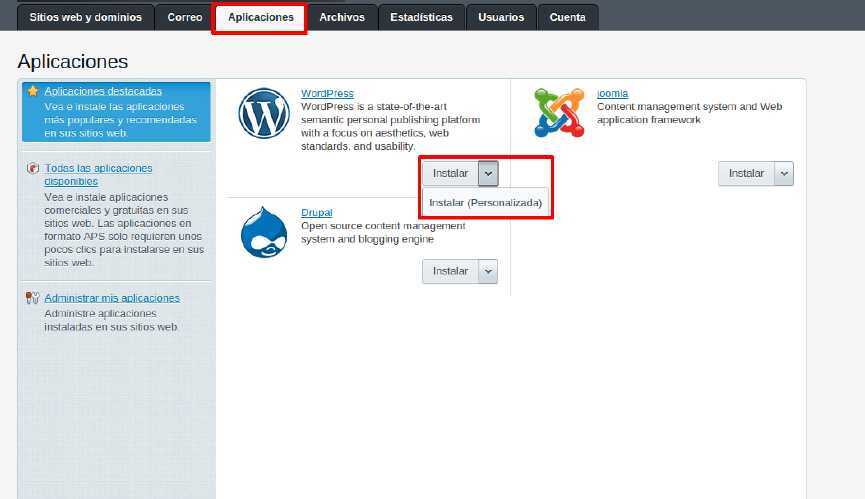Open the Drupal application link
Image resolution: width=865 pixels, height=499 pixels.
tap(316, 213)
